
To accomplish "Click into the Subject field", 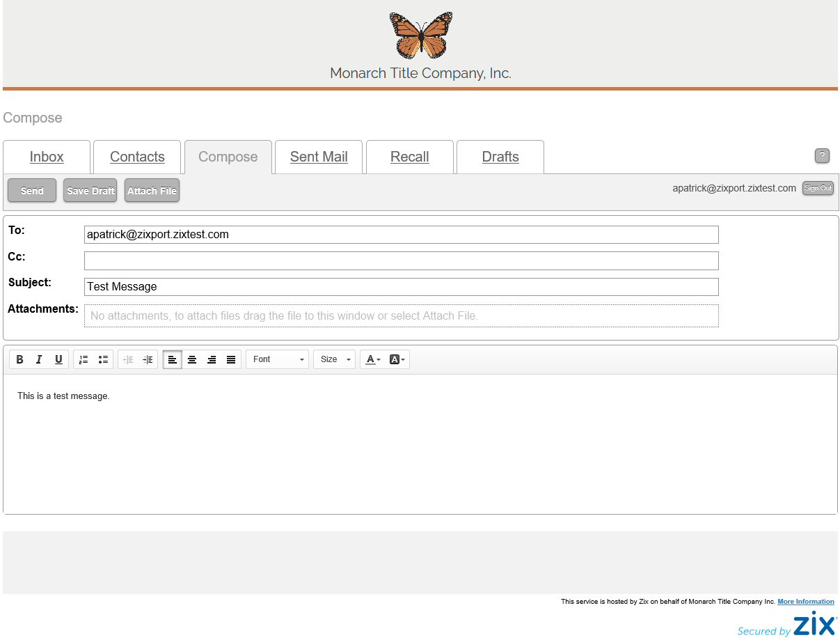I will coord(402,287).
